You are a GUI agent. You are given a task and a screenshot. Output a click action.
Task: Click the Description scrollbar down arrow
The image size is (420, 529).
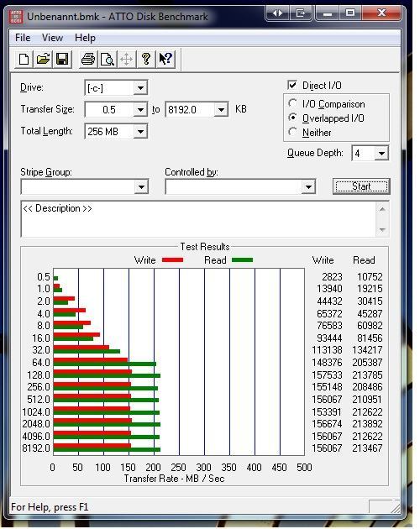point(382,230)
